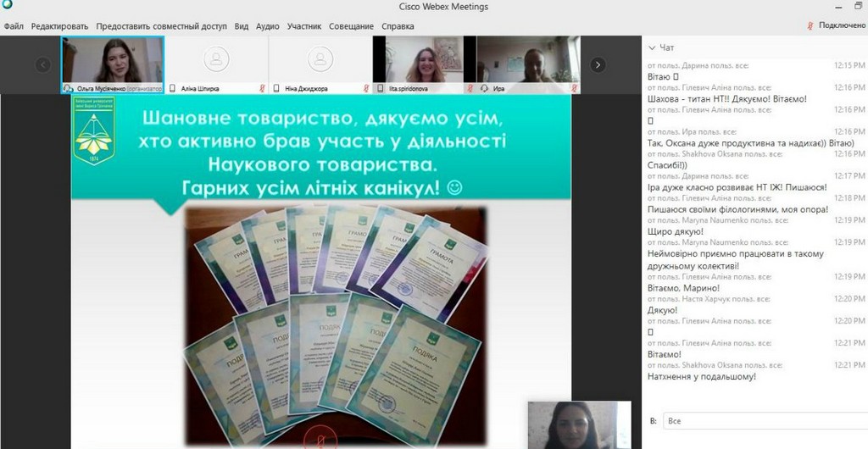The height and width of the screenshot is (449, 868).
Task: Click the 12:17 PM timestamp
Action: (849, 176)
